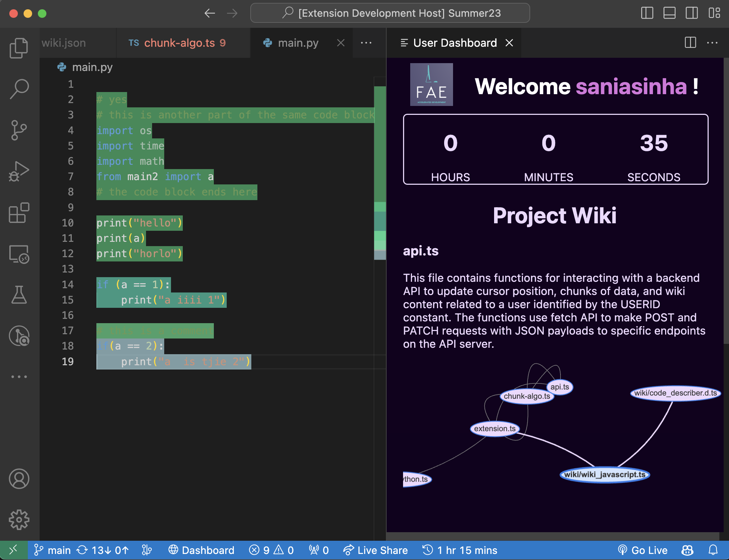This screenshot has width=729, height=560.
Task: Open the Source Control view
Action: (19, 130)
